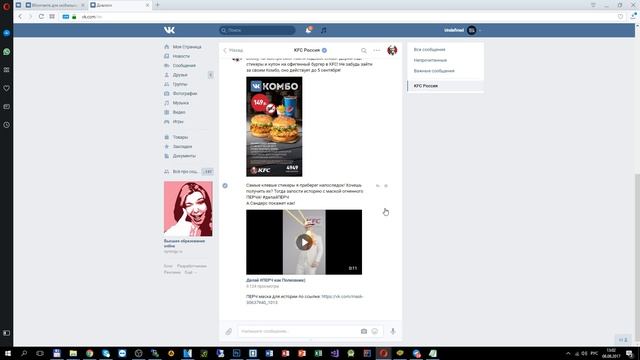Screen dimensions: 640x360
Task: Click the VK logo in header
Action: pos(169,30)
